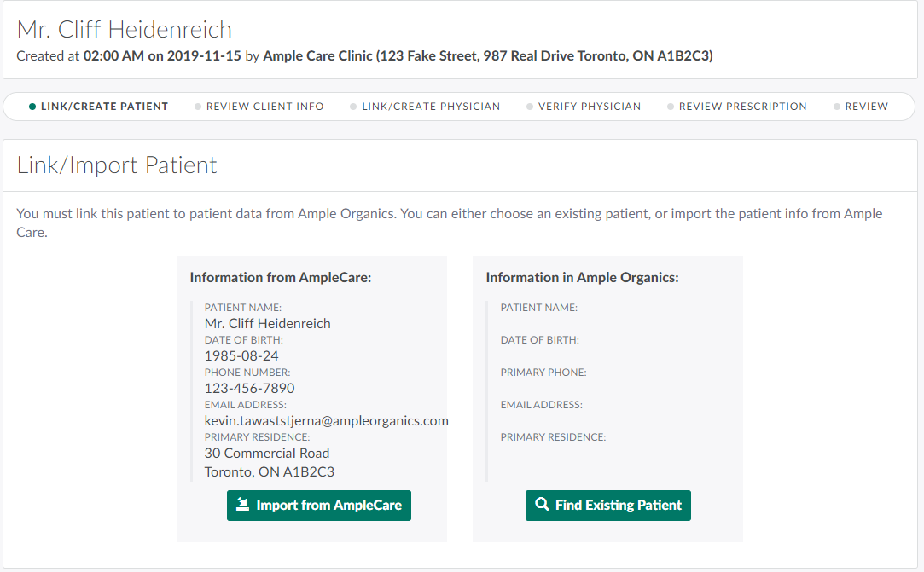Click the gray dot beside Review Client Info
924x572 pixels.
(198, 107)
